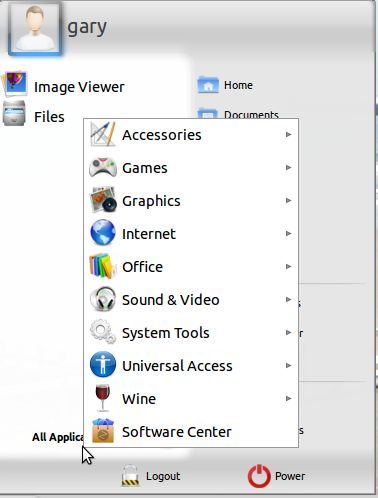
Task: Click the Office books icon
Action: [x=103, y=266]
